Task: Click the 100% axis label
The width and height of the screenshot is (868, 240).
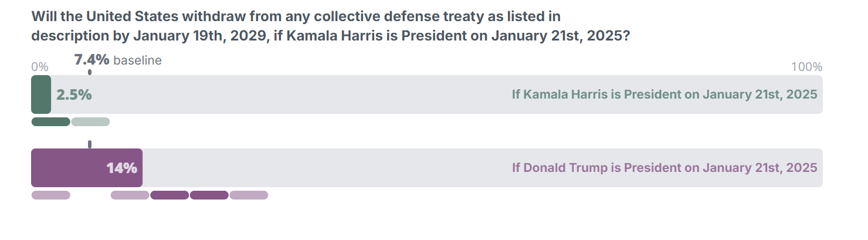Action: coord(806,67)
